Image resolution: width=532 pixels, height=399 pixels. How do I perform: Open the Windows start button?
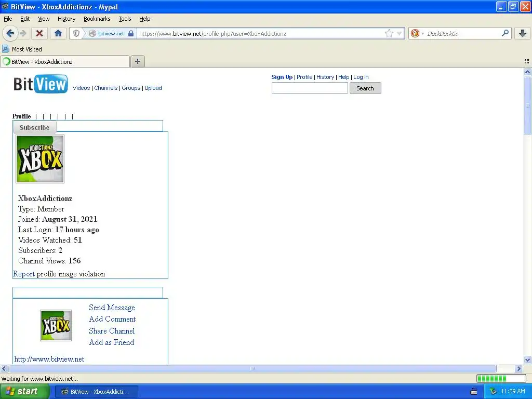click(x=24, y=392)
